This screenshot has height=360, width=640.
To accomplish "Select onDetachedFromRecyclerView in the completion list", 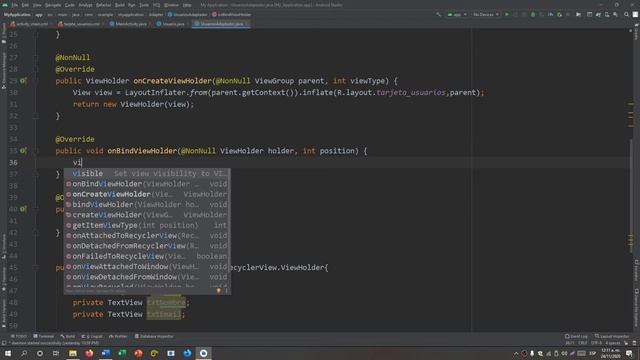I will tap(147, 246).
